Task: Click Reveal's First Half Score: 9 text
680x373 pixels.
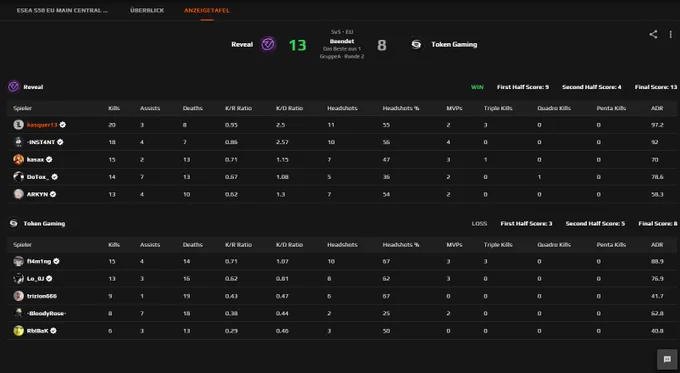Action: [523, 87]
